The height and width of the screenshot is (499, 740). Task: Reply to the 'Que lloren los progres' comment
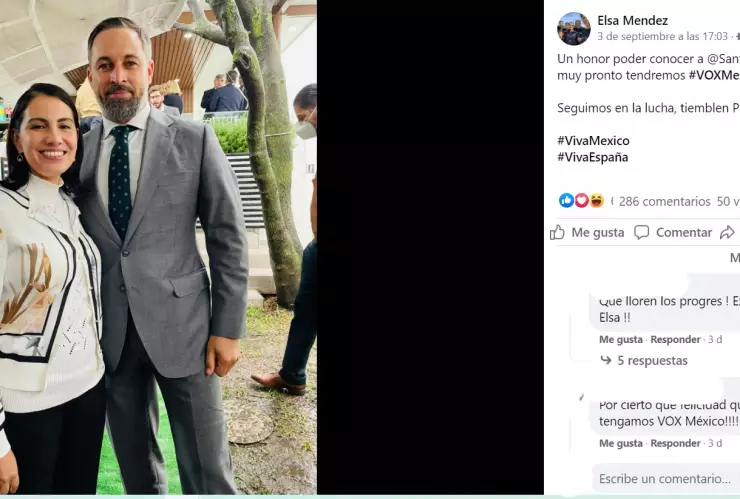click(x=675, y=340)
